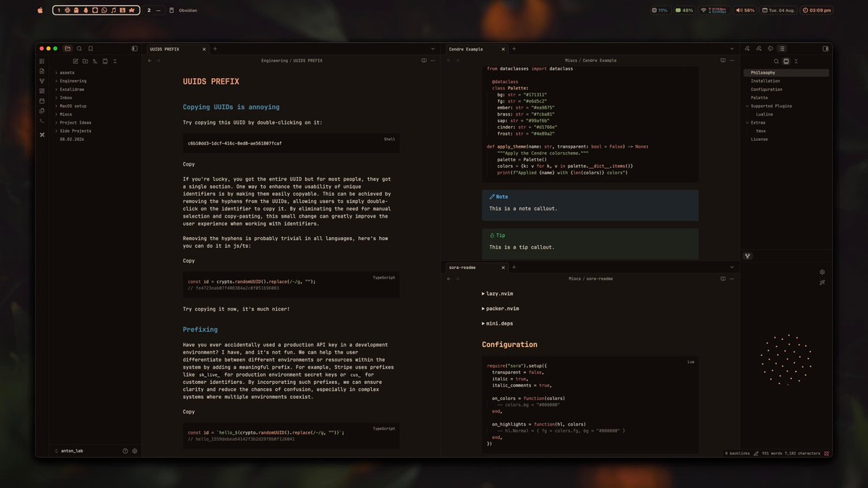Click the wand icon in local graph
868x488 pixels.
tap(822, 282)
